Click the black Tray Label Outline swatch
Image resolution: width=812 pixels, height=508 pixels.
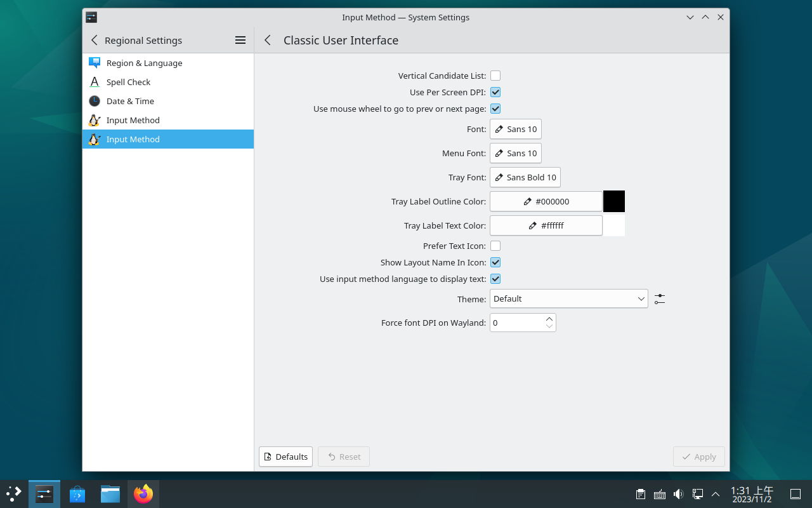tap(613, 201)
